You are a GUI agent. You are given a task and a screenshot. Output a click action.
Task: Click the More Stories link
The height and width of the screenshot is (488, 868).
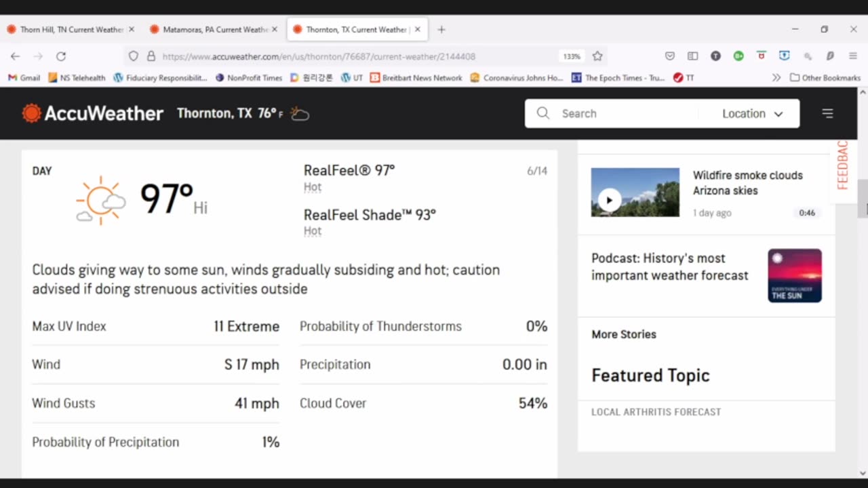click(624, 334)
